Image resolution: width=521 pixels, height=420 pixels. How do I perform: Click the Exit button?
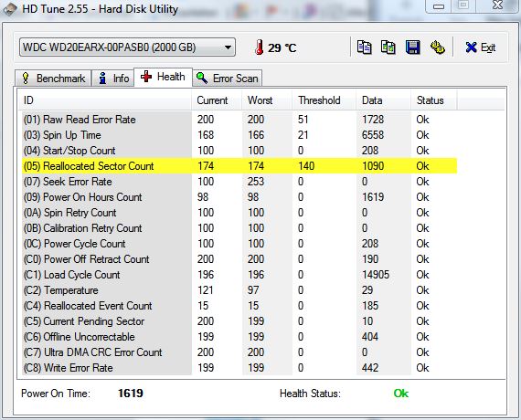pos(481,47)
